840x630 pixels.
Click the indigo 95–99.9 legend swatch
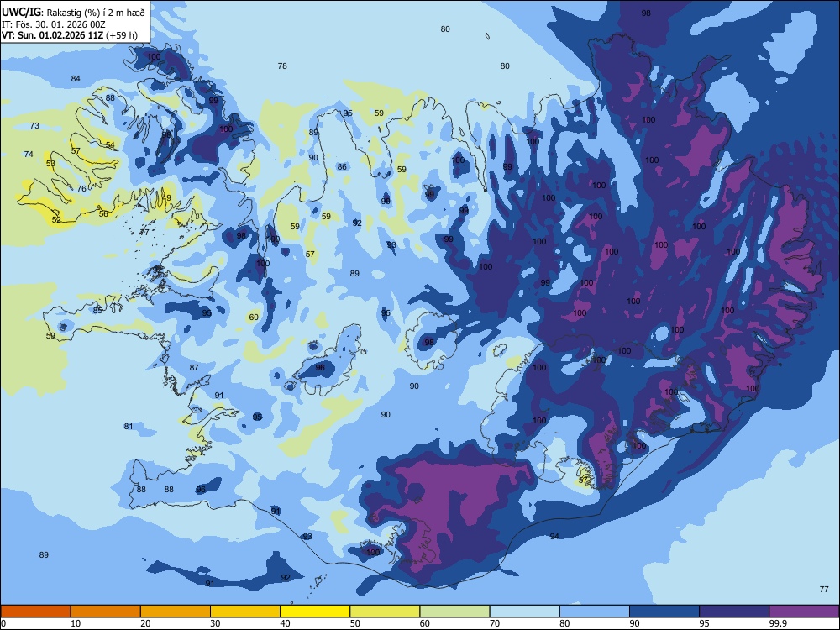734,612
